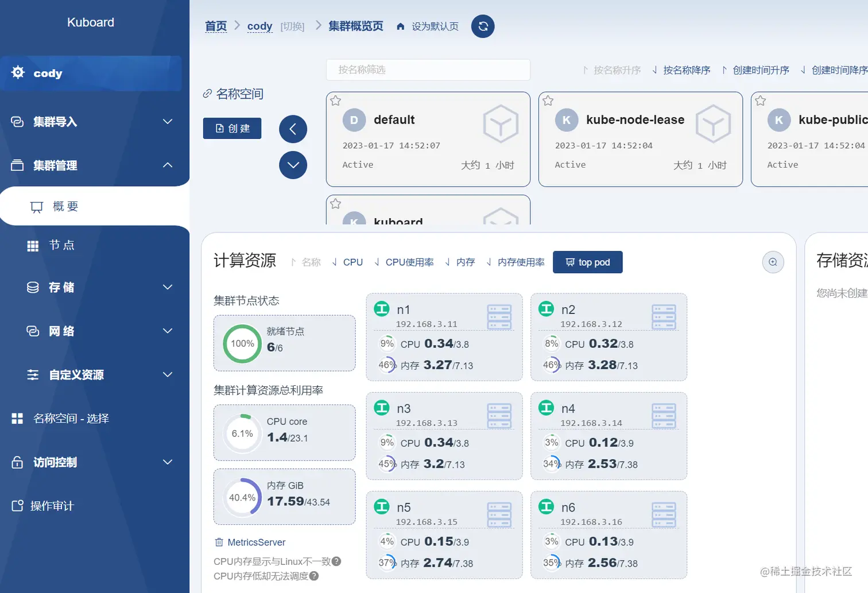Click the server rack icon on n3
The image size is (868, 593).
tap(499, 416)
